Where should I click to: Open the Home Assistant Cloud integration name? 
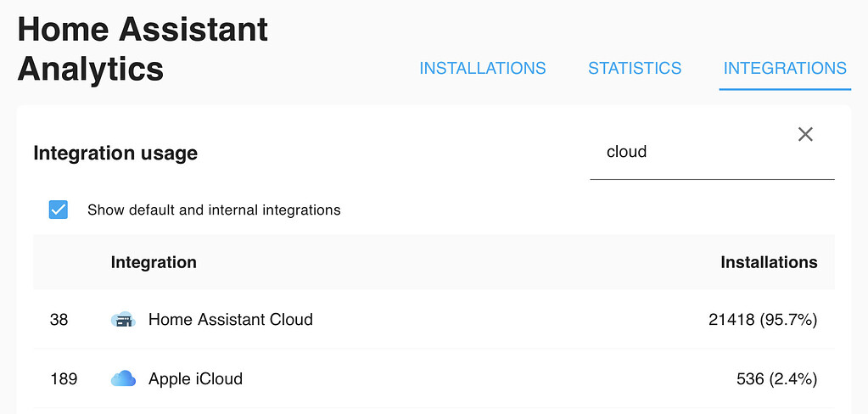[231, 320]
